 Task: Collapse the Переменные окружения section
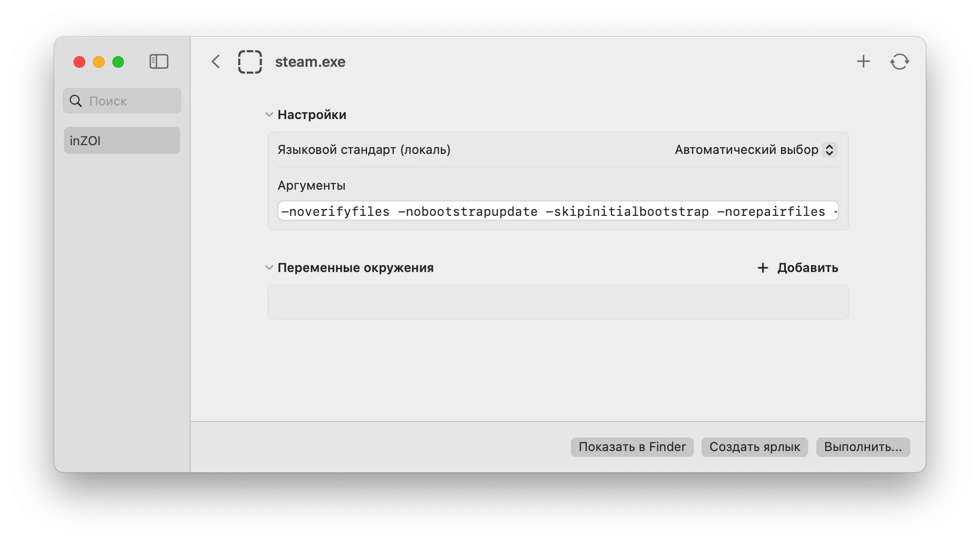(269, 268)
